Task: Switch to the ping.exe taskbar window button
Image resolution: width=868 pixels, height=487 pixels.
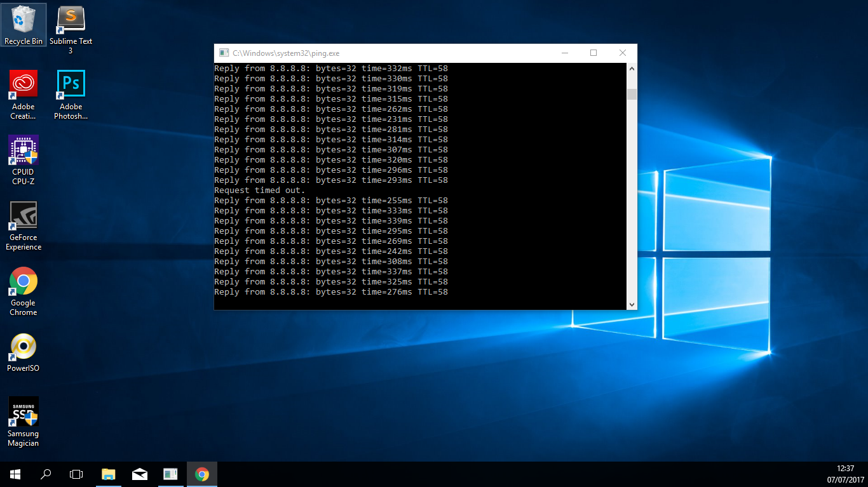Action: [x=170, y=474]
